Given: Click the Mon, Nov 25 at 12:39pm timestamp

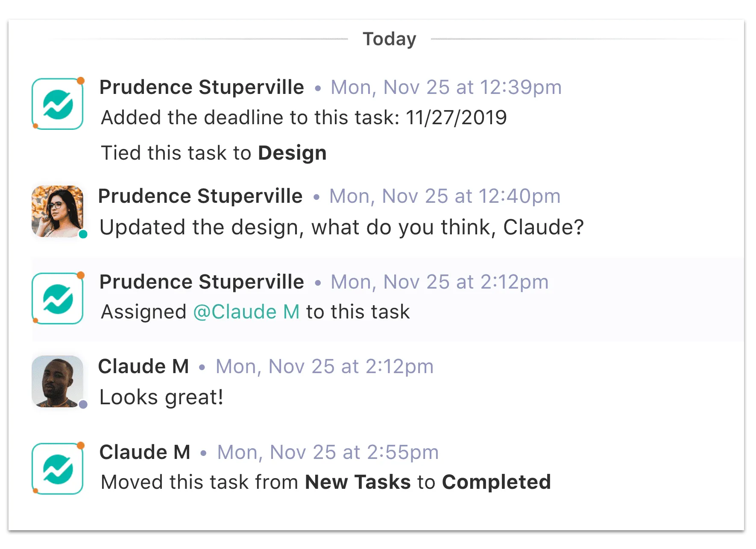Looking at the screenshot, I should point(446,88).
